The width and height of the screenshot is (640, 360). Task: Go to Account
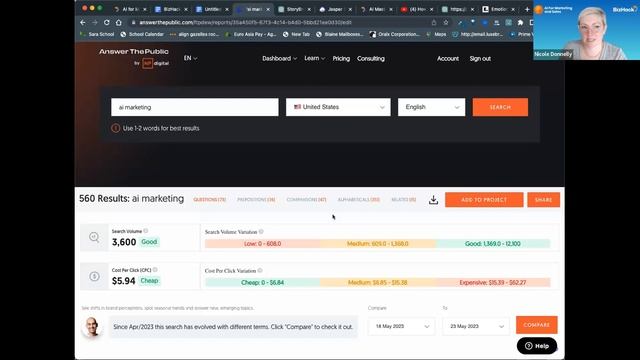pos(448,58)
